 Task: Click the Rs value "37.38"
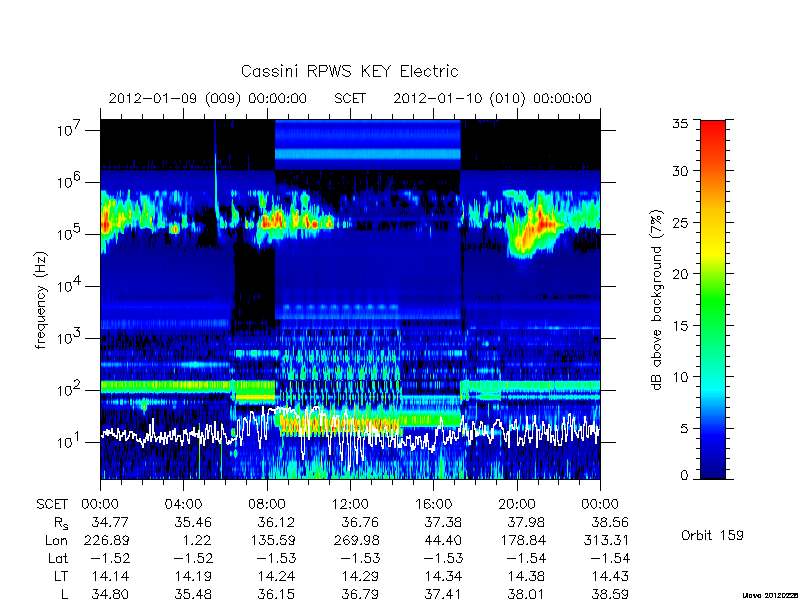coord(443,522)
